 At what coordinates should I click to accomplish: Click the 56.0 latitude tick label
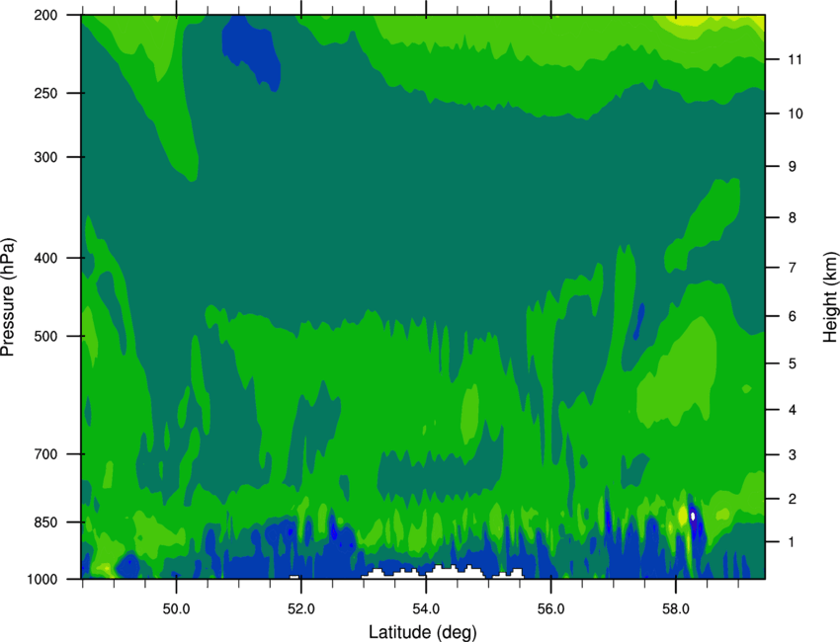551,609
